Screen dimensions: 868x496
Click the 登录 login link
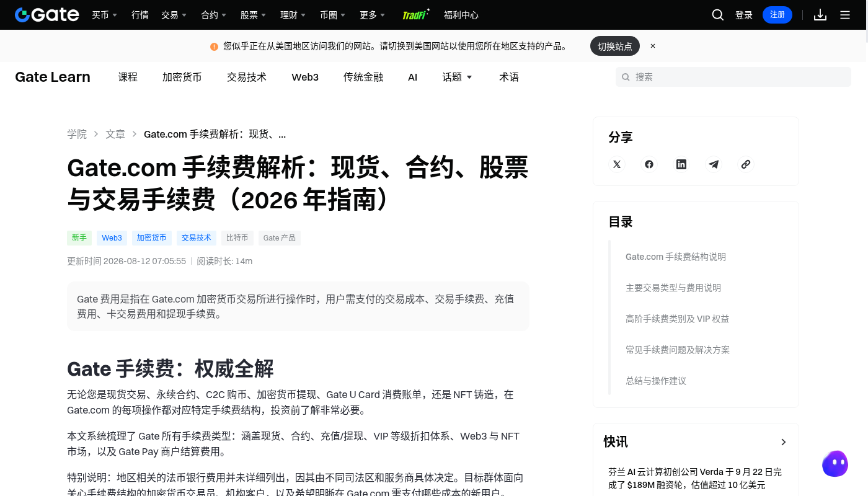744,15
